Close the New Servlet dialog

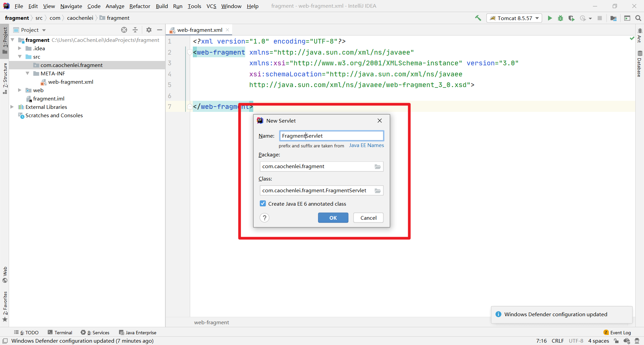(380, 121)
